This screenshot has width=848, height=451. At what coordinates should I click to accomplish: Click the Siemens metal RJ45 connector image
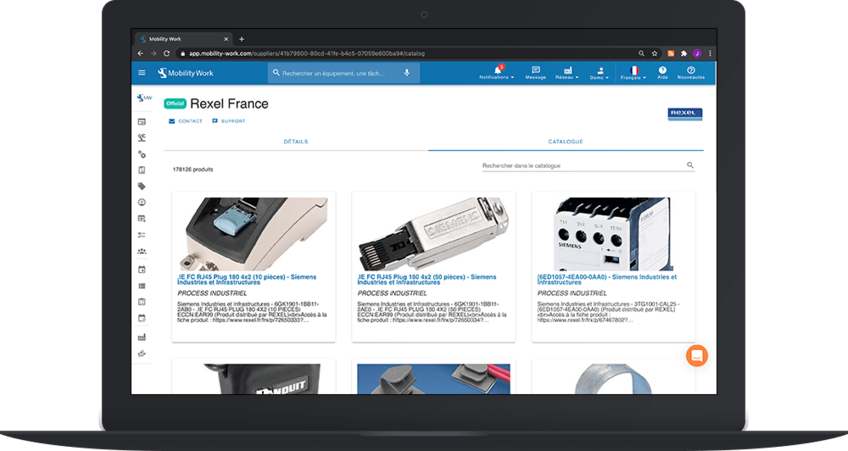point(434,234)
